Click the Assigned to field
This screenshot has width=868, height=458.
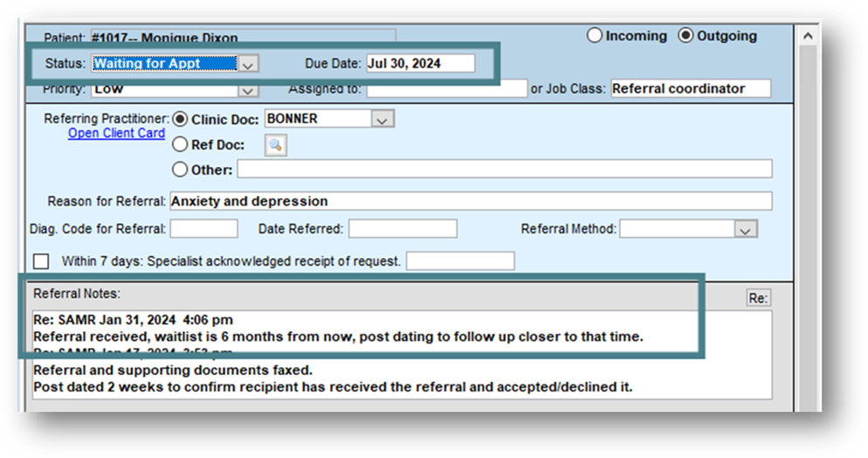[x=446, y=88]
